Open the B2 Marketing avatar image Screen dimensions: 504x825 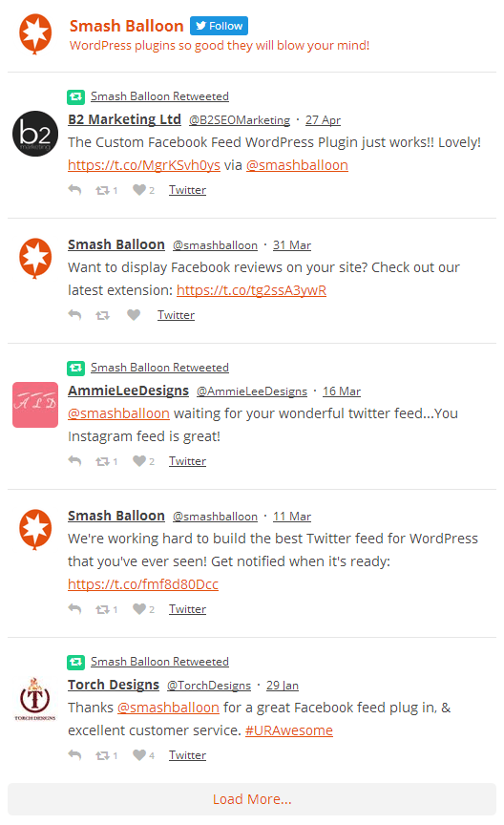35,134
